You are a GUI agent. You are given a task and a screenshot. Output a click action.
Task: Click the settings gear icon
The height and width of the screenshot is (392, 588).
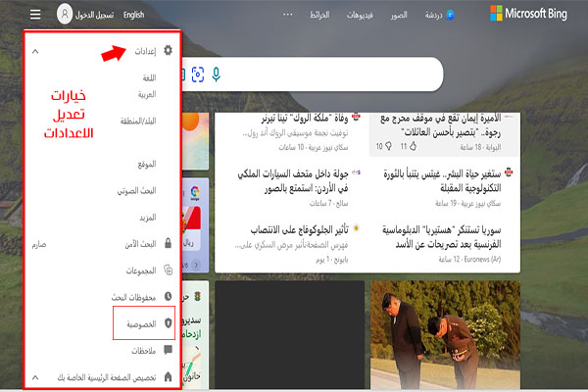168,49
